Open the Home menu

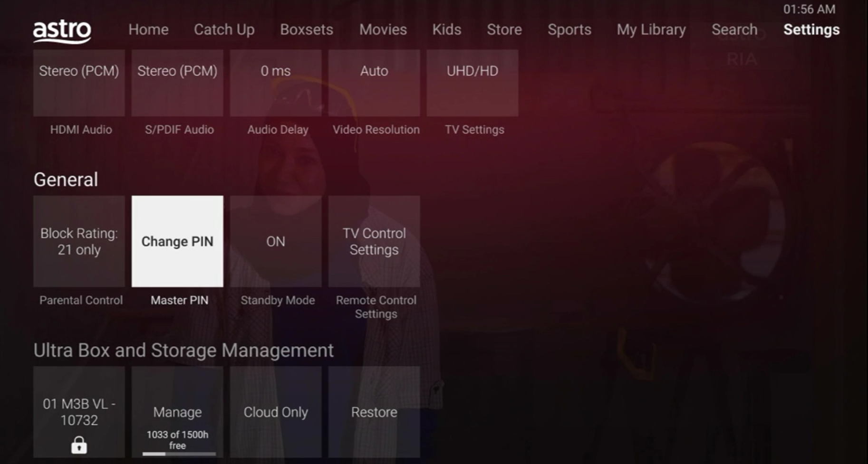(148, 29)
